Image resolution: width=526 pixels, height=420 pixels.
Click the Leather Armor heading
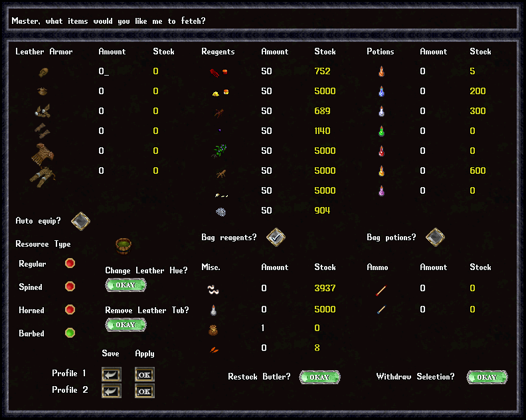click(44, 52)
